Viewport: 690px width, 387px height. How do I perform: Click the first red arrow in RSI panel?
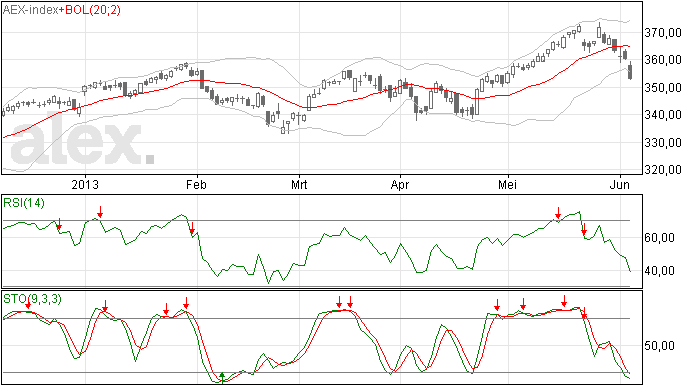(x=59, y=225)
